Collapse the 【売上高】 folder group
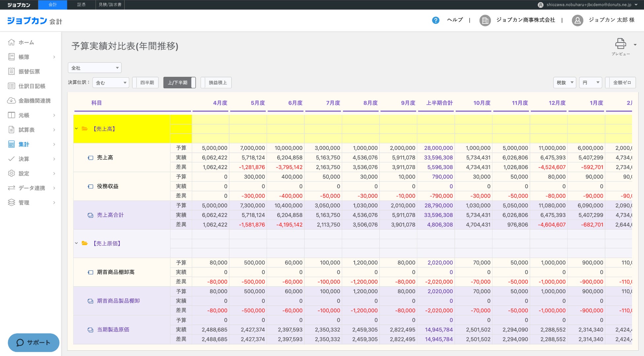Image resolution: width=644 pixels, height=356 pixels. click(76, 129)
